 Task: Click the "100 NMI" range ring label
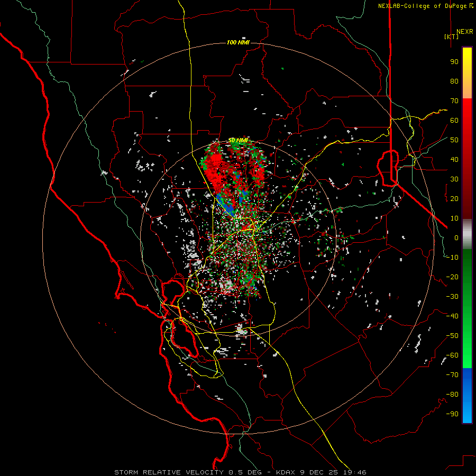click(238, 42)
